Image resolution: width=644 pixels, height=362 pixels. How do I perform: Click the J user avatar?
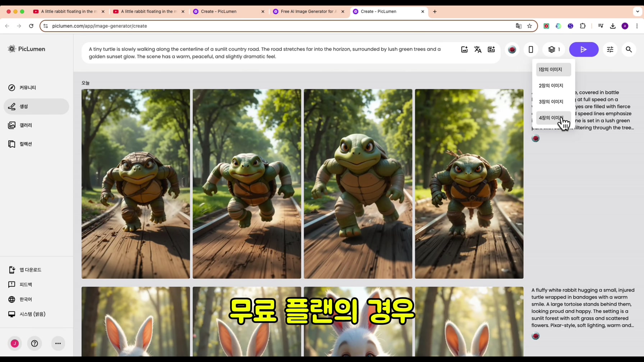(x=15, y=343)
